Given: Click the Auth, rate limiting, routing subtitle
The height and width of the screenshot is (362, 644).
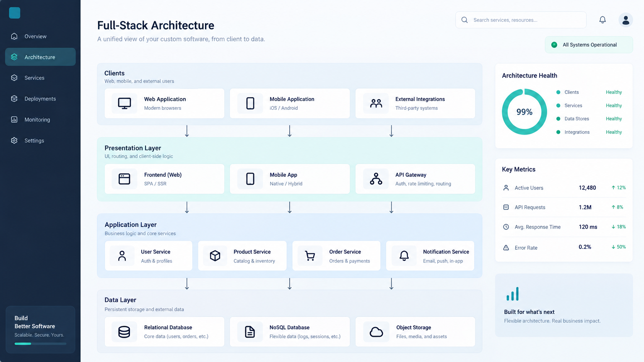Looking at the screenshot, I should 423,184.
